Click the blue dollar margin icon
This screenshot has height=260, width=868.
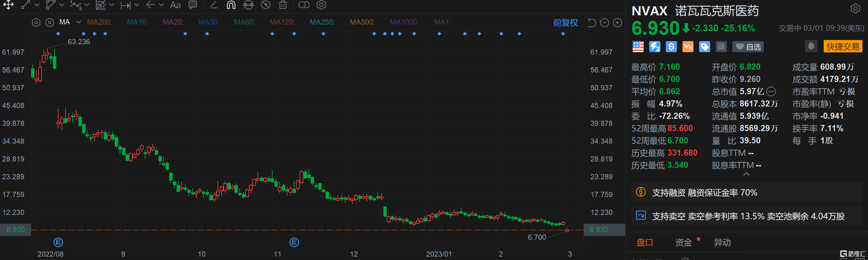pos(671,47)
